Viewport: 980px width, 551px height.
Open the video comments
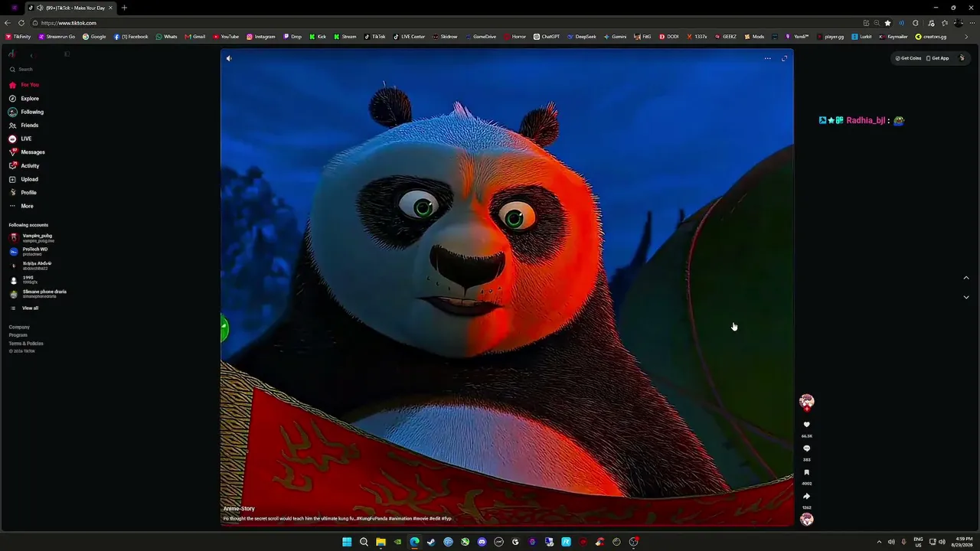point(806,448)
